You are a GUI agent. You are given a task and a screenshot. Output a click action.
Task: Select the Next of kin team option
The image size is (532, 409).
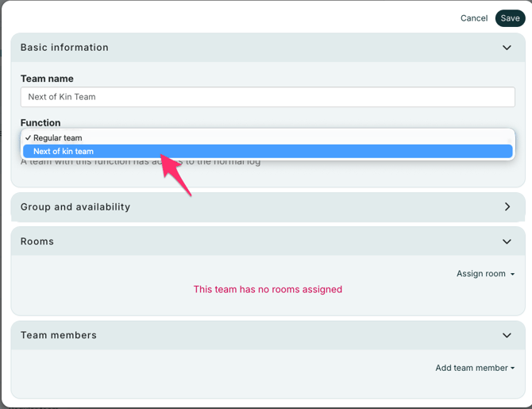tap(64, 152)
